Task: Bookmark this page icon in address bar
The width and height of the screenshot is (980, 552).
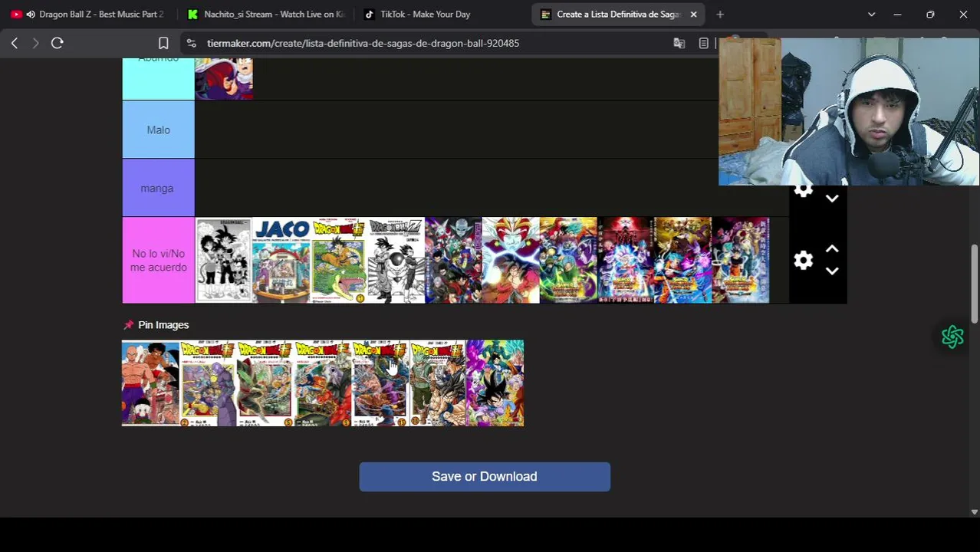Action: coord(163,44)
